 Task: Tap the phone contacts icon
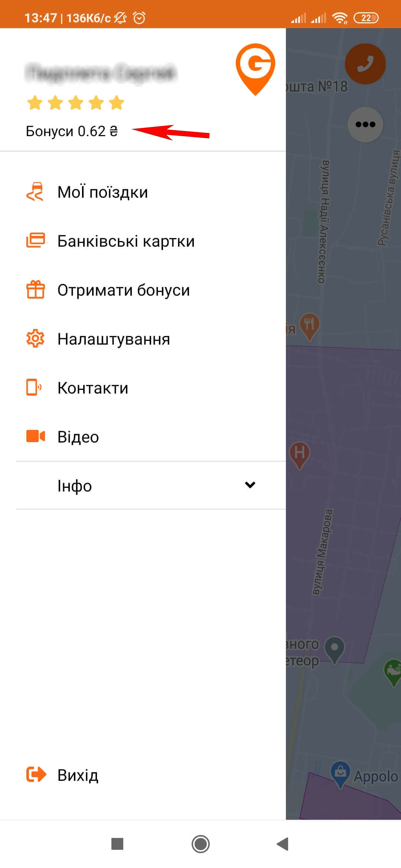(x=34, y=387)
